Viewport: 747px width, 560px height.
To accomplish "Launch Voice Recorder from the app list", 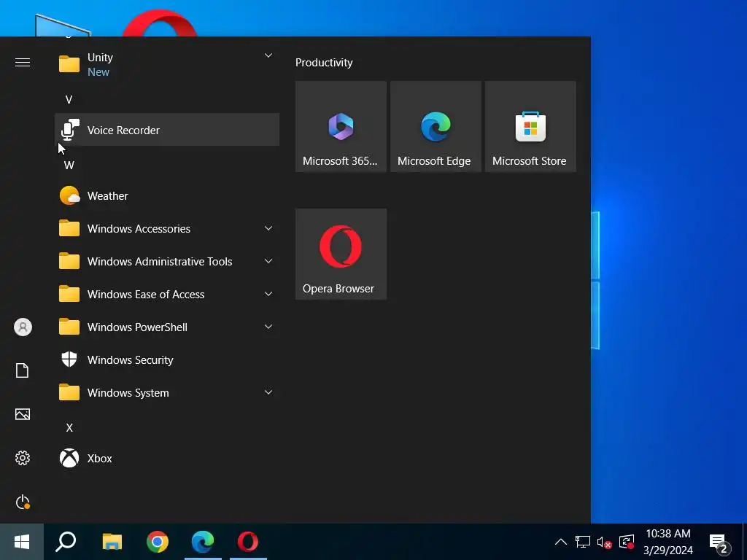I will tap(167, 130).
